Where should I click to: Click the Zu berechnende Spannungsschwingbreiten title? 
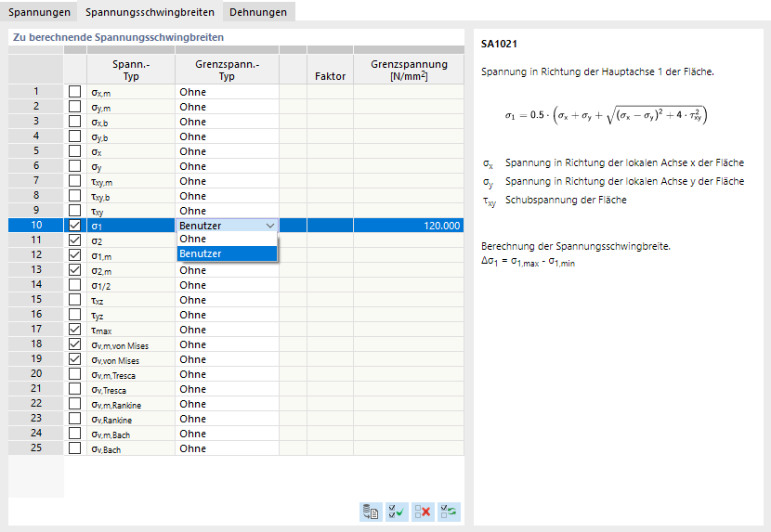coord(118,37)
